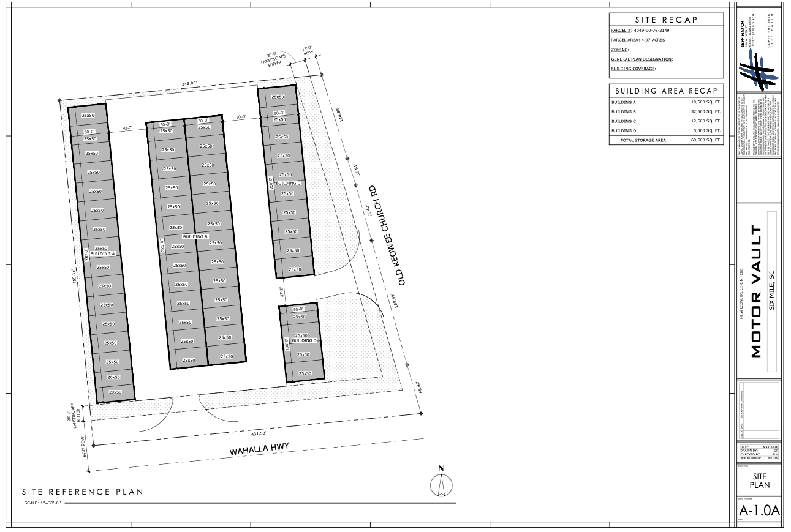Screen dimensions: 791x532
Task: Select the BUILDING A label
Action: click(102, 254)
